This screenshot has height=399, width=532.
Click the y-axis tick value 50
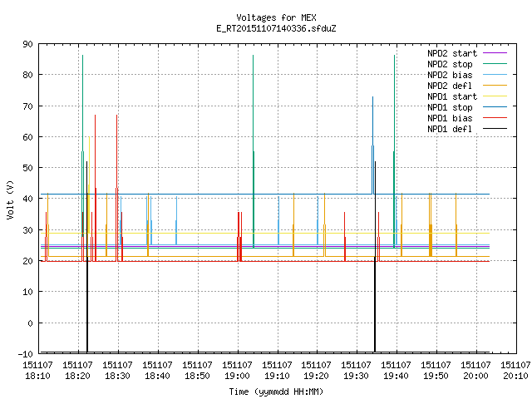pos(27,168)
